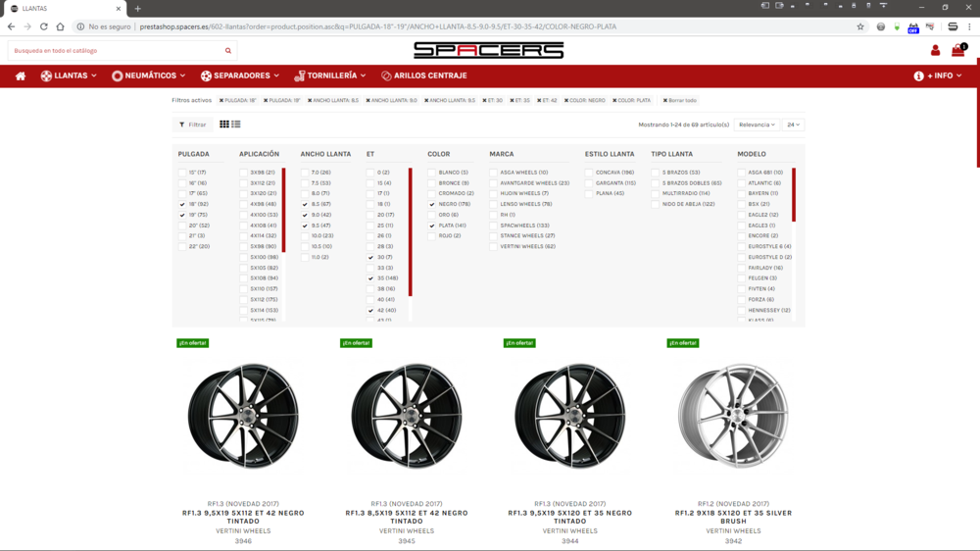The width and height of the screenshot is (980, 551).
Task: Expand the TORNILLERÍA menu
Action: pyautogui.click(x=330, y=75)
